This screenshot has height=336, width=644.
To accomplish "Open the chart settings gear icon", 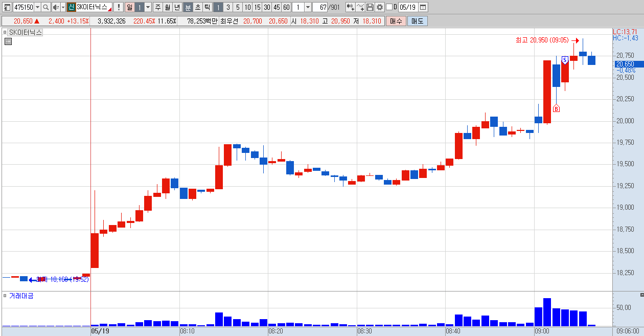I will click(380, 7).
